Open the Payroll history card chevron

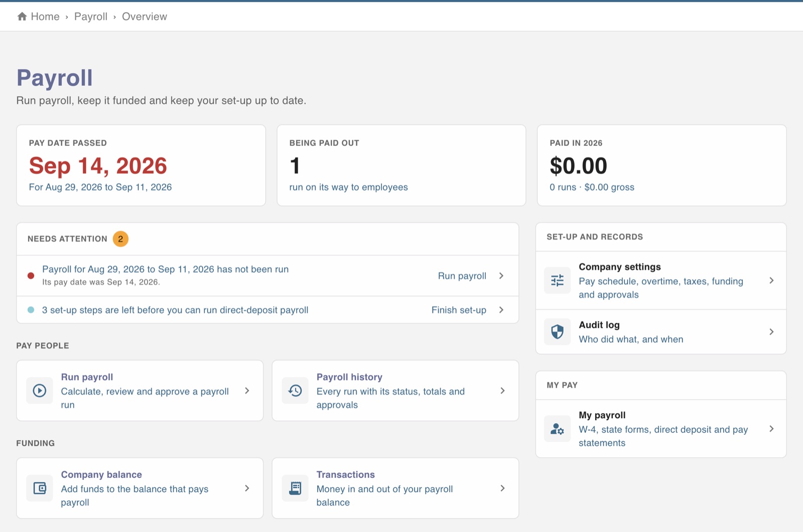502,391
